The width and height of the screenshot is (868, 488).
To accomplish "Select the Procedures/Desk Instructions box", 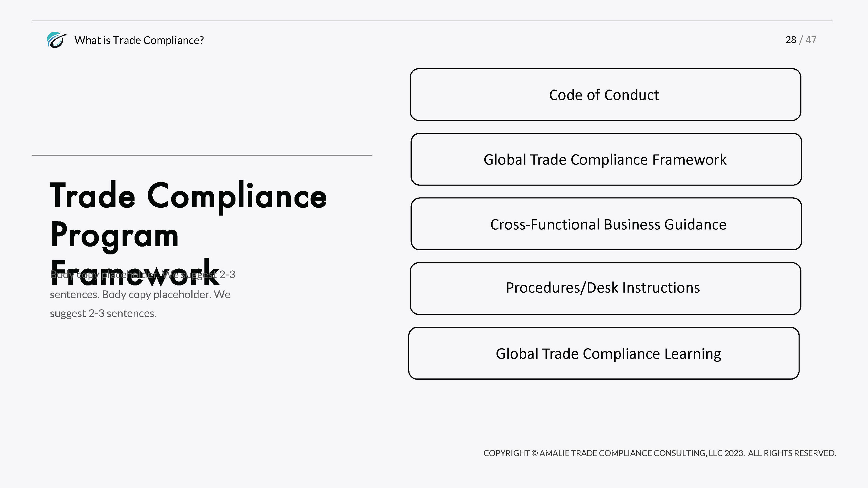I will point(605,289).
